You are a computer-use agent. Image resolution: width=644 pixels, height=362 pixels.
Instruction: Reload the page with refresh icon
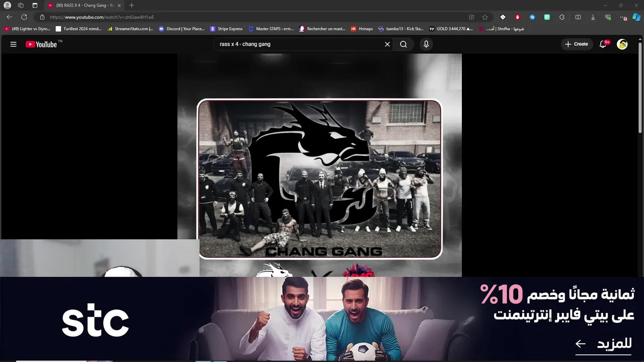24,17
